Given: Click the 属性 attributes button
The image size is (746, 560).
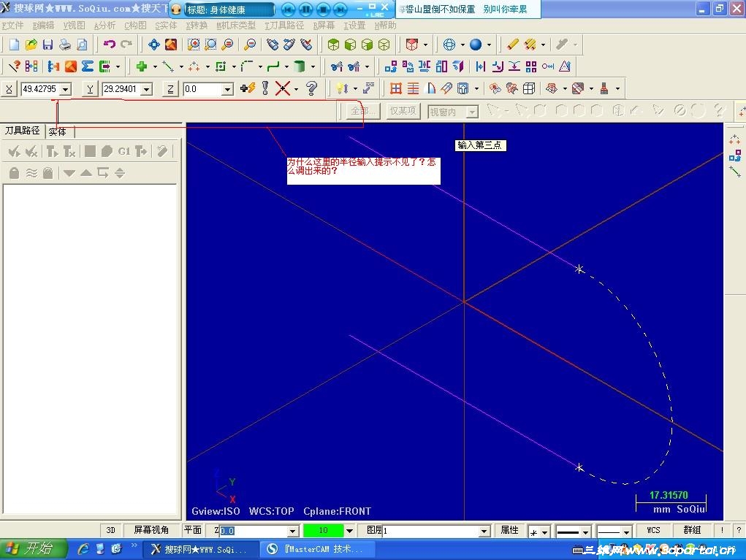Looking at the screenshot, I should coord(509,530).
